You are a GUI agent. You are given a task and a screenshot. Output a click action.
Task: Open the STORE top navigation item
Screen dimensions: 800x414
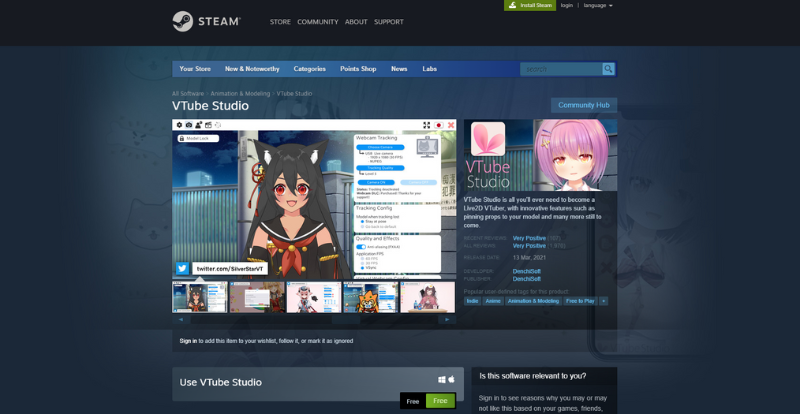(x=280, y=22)
